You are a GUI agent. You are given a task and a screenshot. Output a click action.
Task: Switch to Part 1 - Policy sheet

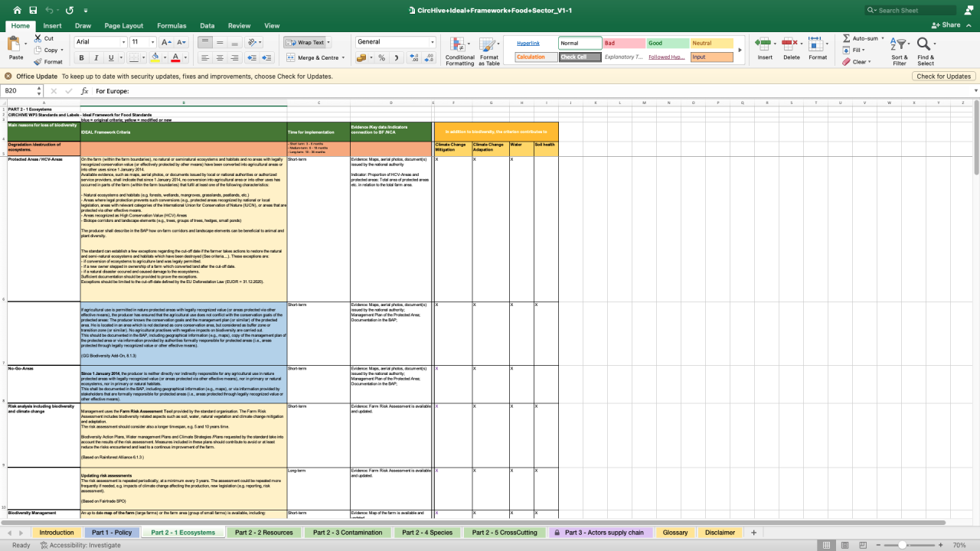tap(112, 533)
